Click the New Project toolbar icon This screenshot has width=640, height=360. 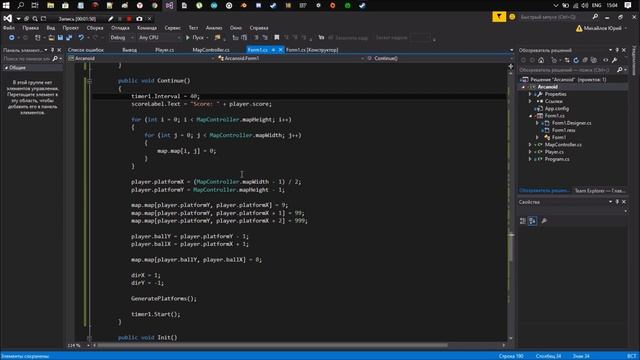[38, 38]
